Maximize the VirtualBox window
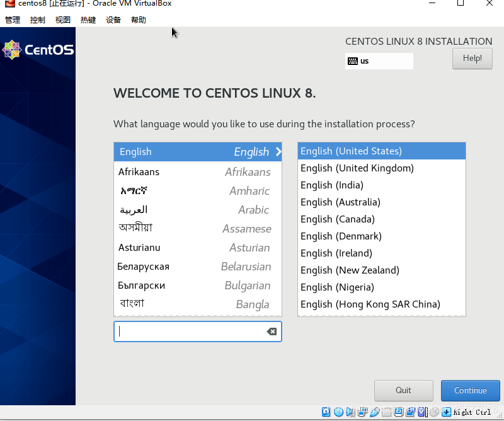 click(461, 3)
